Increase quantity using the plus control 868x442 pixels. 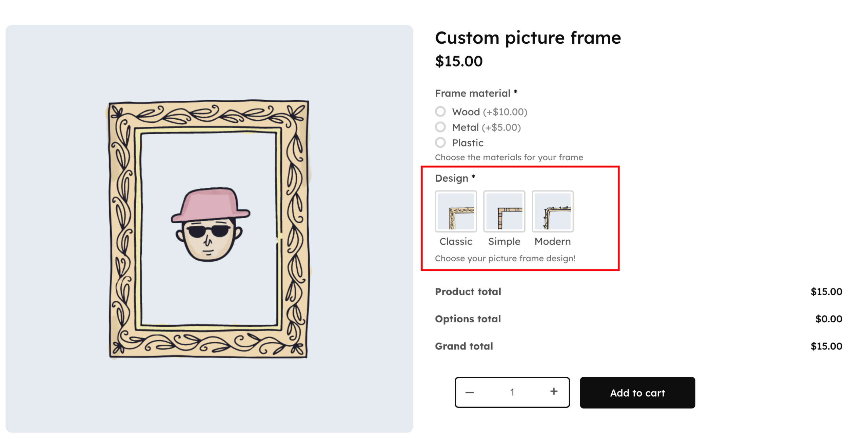(553, 391)
